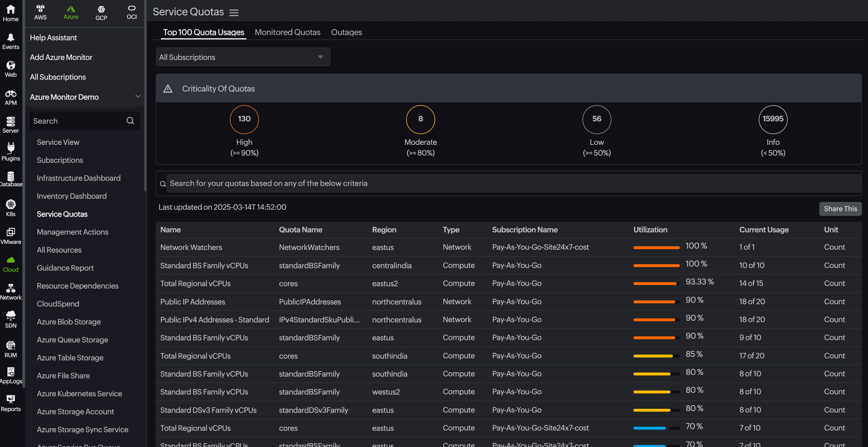The width and height of the screenshot is (868, 447).
Task: Click the Info criticality circle showing 15995
Action: (773, 119)
